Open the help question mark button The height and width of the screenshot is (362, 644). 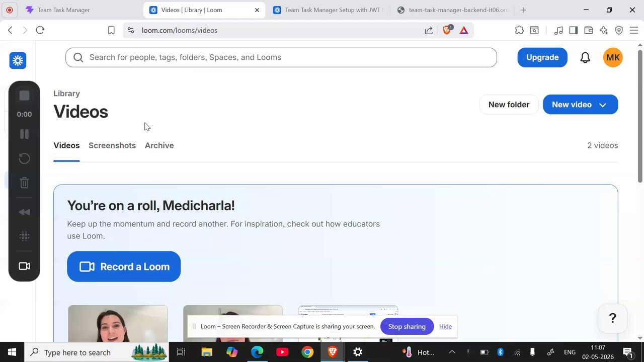click(x=612, y=318)
